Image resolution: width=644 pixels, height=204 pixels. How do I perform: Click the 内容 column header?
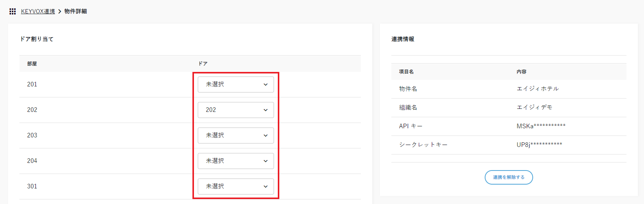coord(521,72)
